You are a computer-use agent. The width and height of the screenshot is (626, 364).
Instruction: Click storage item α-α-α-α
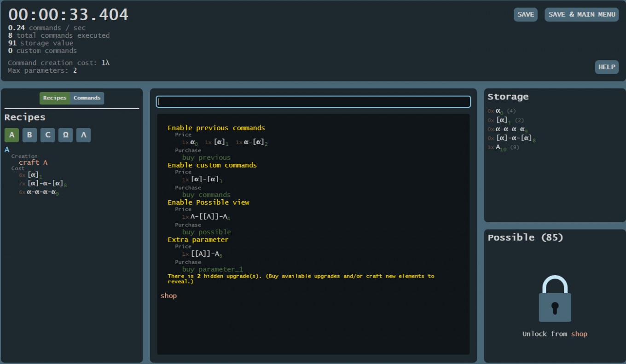[508, 129]
